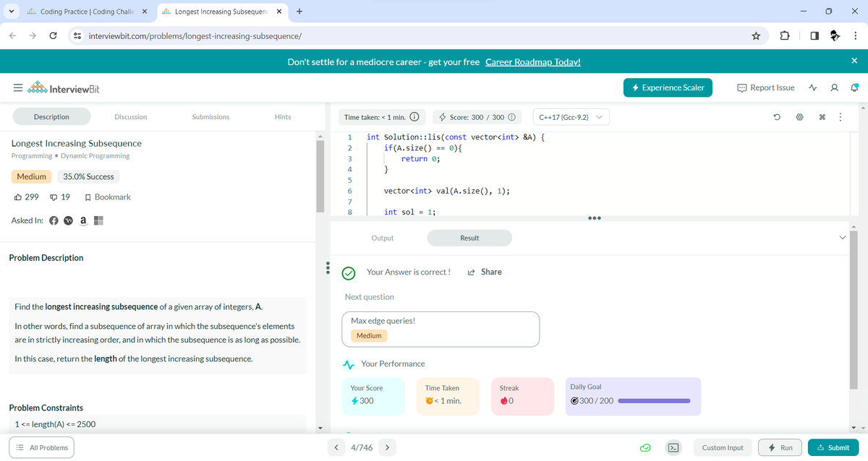Open the C++17 (Gcc-9.2) language dropdown
Viewport: 868px width, 461px height.
click(x=571, y=117)
